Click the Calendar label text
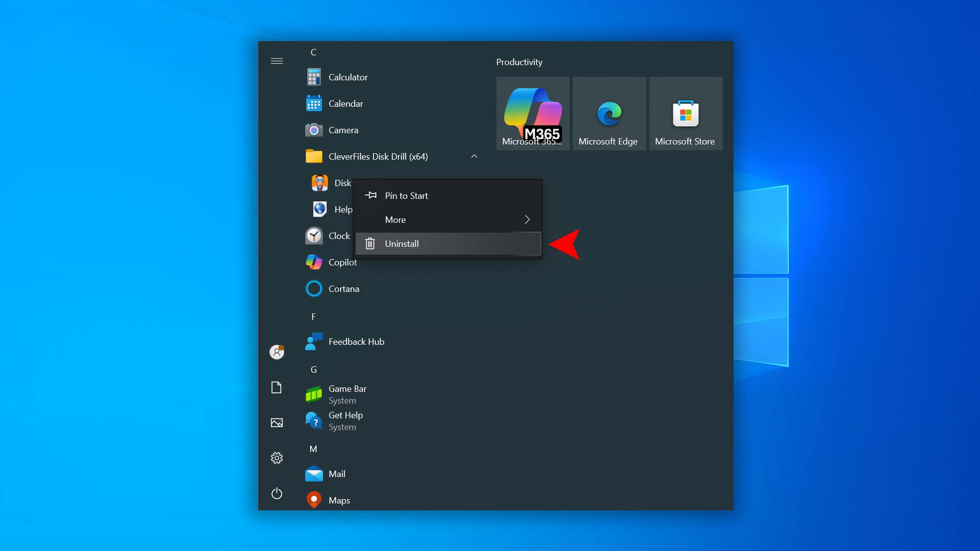Screen dimensions: 980x551 click(x=346, y=104)
